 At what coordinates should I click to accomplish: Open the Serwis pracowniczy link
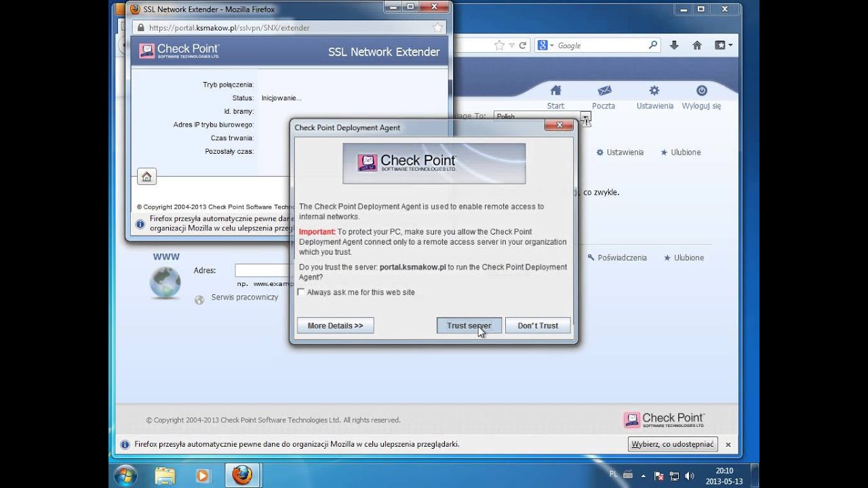[x=245, y=298]
